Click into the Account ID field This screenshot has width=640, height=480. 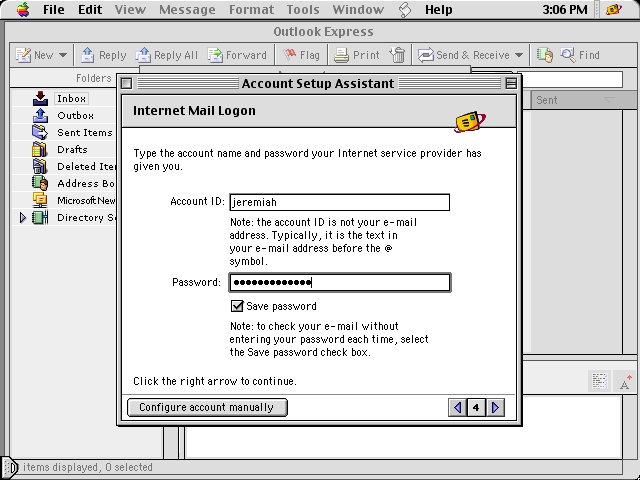click(340, 202)
